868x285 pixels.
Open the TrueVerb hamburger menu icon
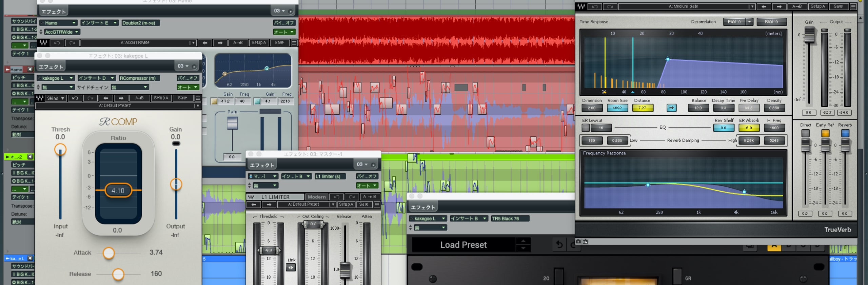pos(853,6)
